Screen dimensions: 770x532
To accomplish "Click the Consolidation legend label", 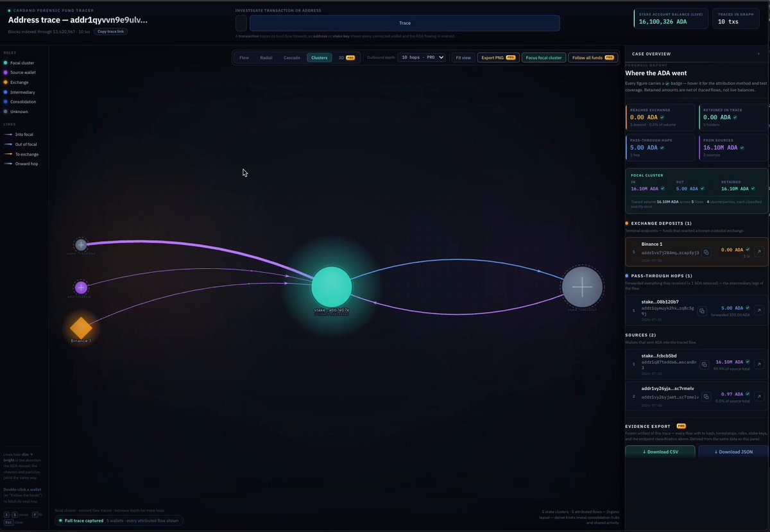I will pos(23,101).
